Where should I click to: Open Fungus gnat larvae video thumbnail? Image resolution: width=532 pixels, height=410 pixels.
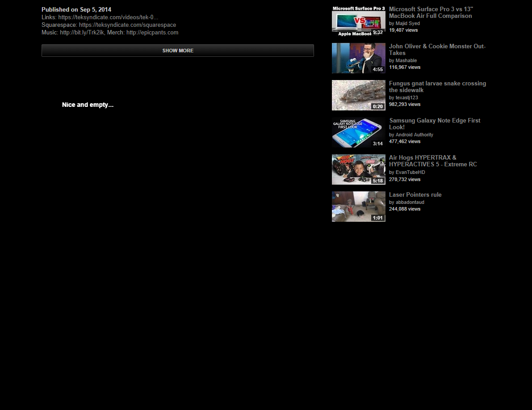click(359, 95)
